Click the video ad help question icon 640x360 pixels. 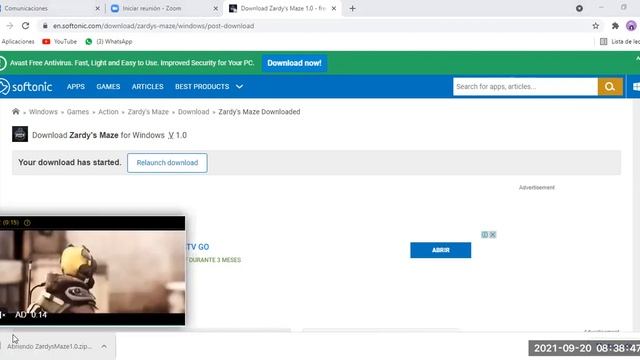pos(27,222)
